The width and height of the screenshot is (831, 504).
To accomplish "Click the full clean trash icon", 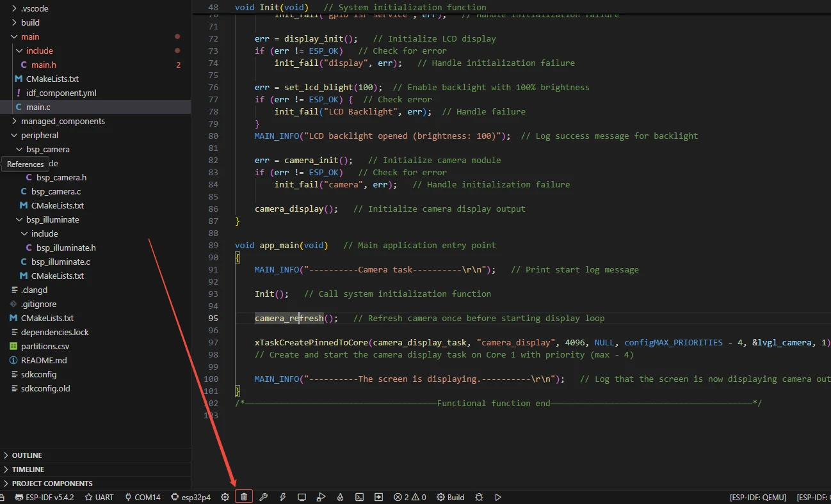I will [243, 497].
